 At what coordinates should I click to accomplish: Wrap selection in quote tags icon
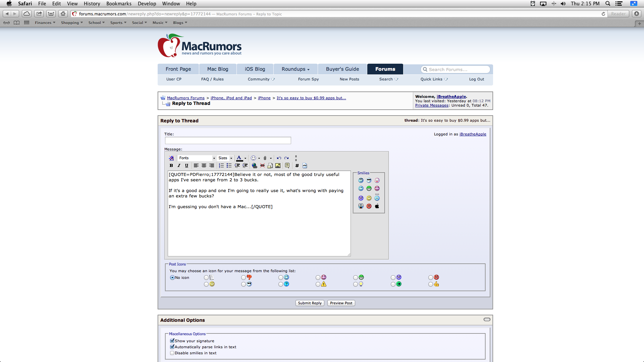(x=287, y=166)
